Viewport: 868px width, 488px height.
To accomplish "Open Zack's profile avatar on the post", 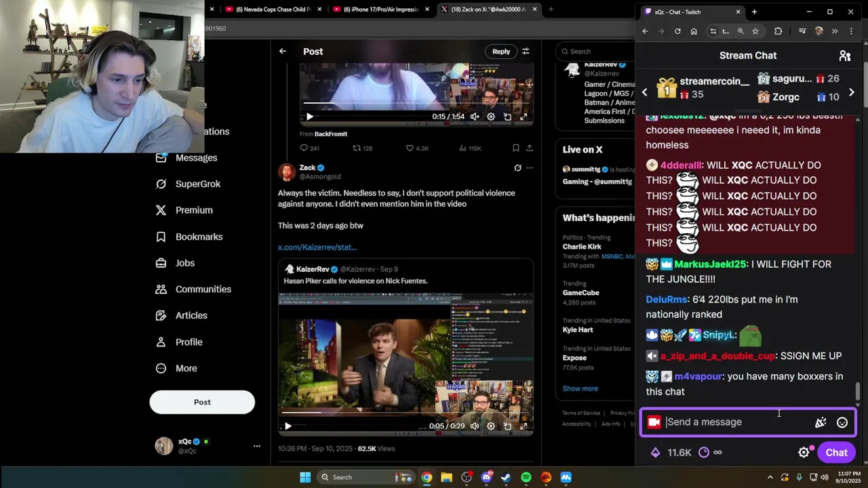I will (287, 172).
